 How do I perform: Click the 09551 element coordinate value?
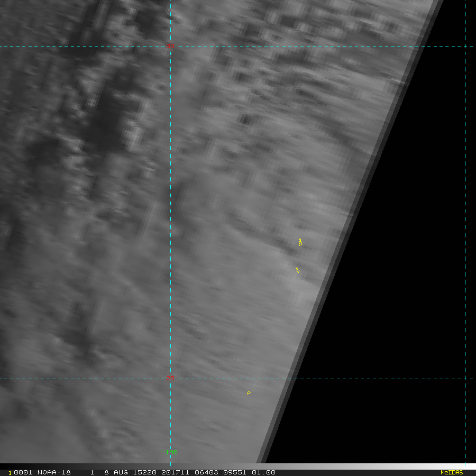click(x=235, y=472)
